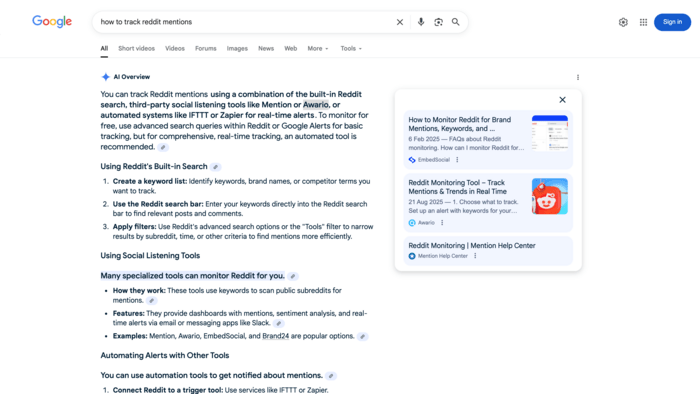This screenshot has width=700, height=394.
Task: Clear the search box text
Action: (400, 22)
